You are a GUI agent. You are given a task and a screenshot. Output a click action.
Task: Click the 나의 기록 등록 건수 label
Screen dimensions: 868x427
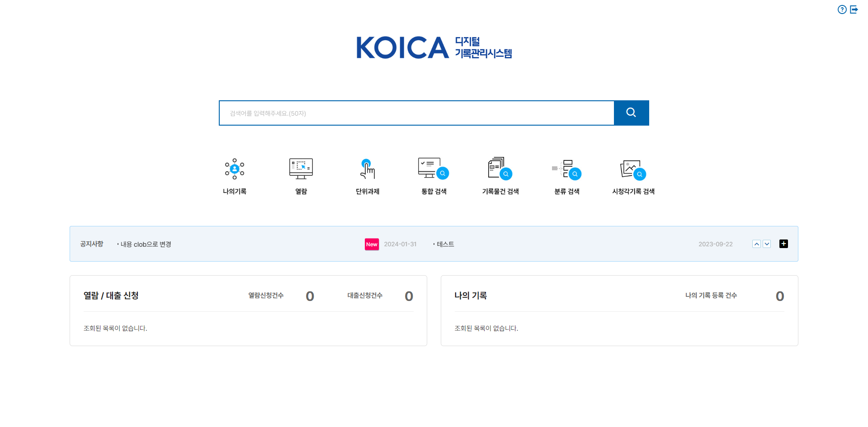711,296
